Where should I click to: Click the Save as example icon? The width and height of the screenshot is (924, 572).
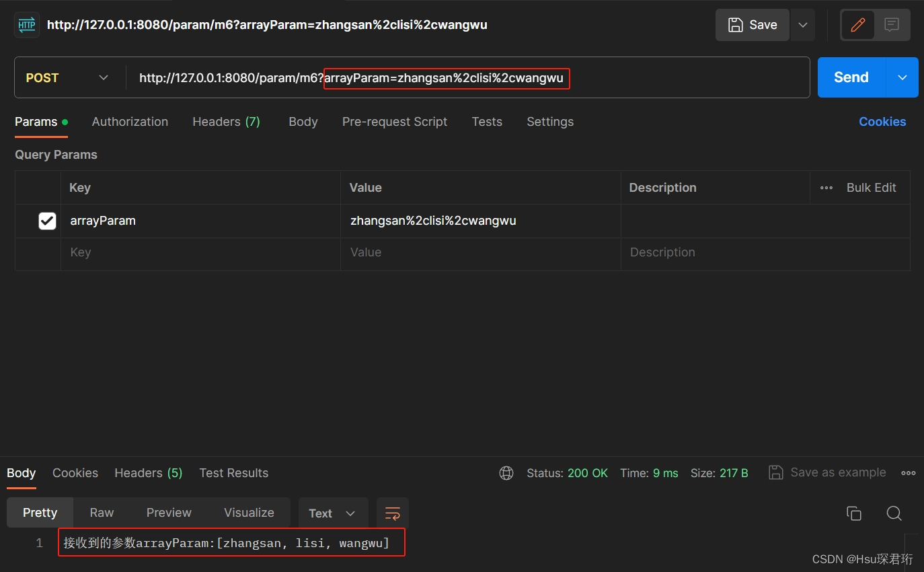pyautogui.click(x=775, y=472)
